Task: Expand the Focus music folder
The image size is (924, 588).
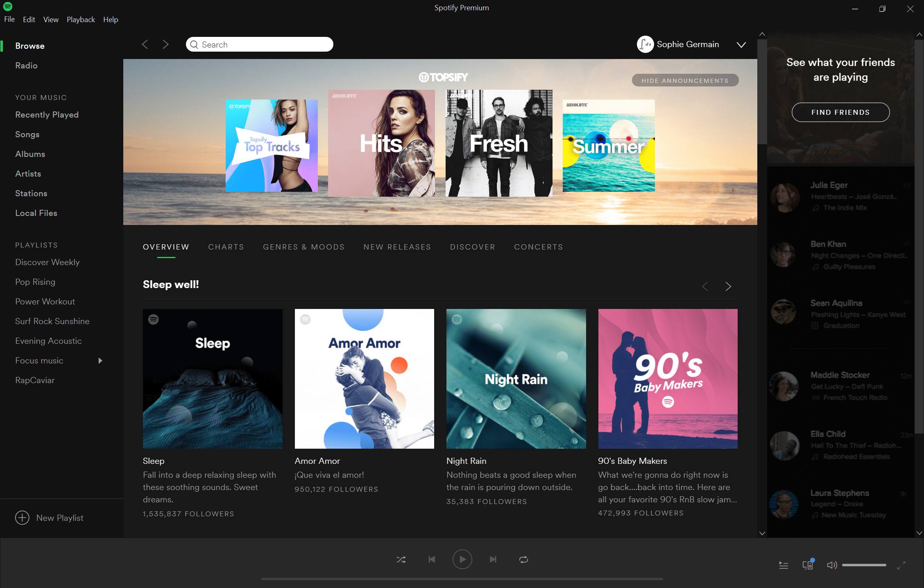Action: (x=100, y=361)
